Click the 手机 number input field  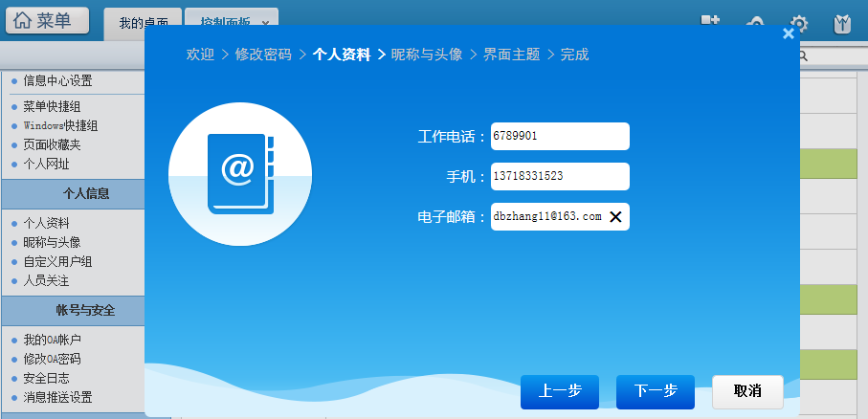pyautogui.click(x=560, y=177)
